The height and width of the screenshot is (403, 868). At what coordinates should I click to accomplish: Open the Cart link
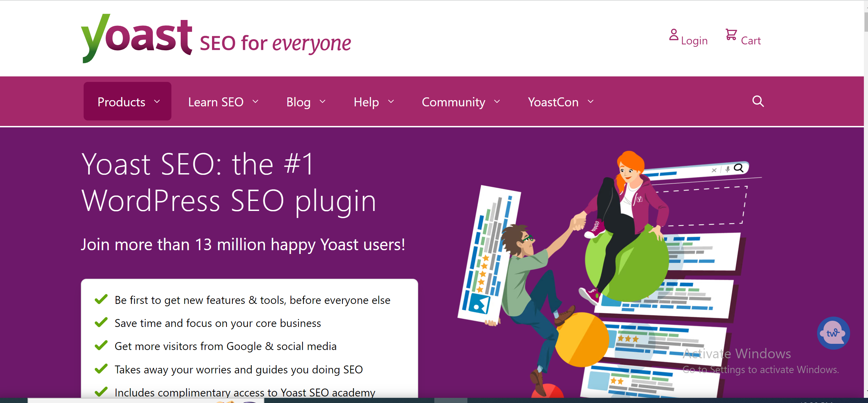tap(751, 41)
